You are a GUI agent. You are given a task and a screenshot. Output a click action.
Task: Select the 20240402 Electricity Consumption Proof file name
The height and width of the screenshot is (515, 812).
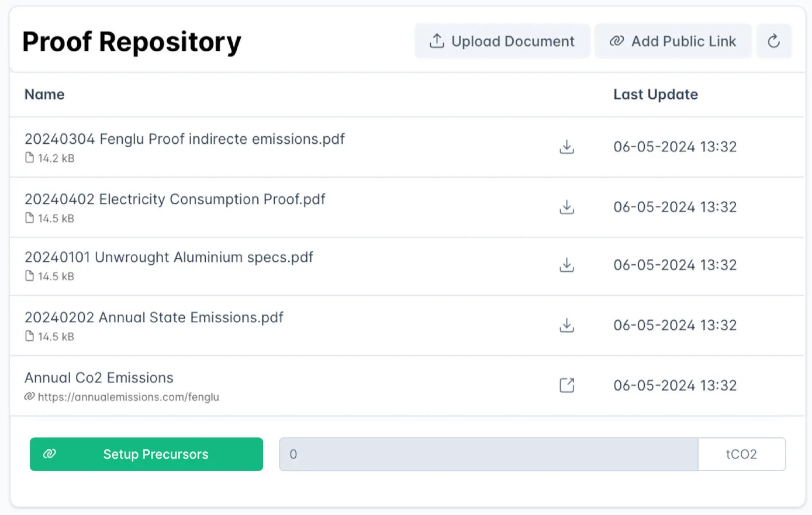175,199
